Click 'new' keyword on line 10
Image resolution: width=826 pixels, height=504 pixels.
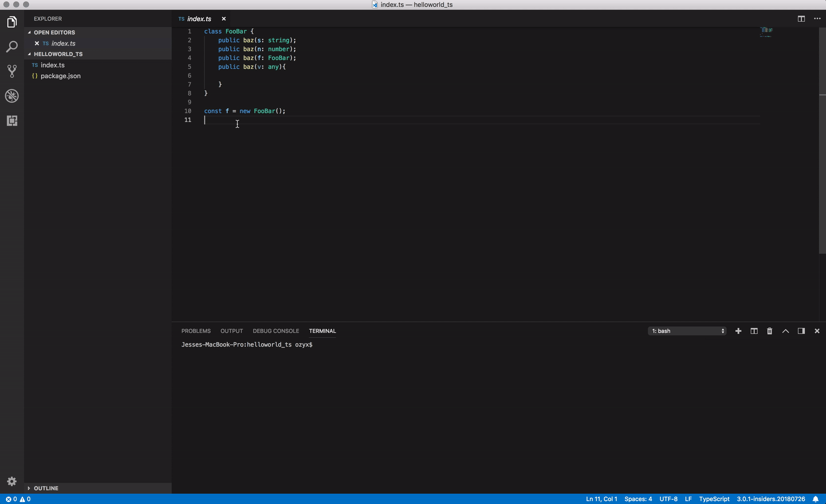click(x=245, y=111)
